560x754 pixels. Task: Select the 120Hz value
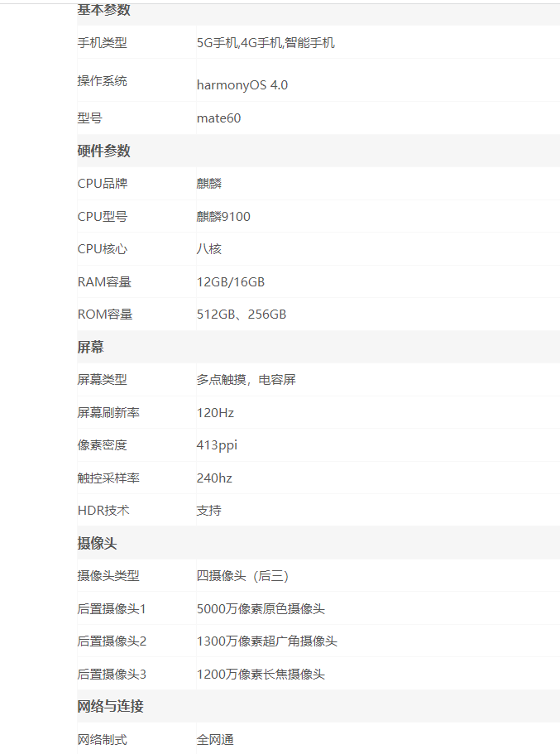pos(215,412)
